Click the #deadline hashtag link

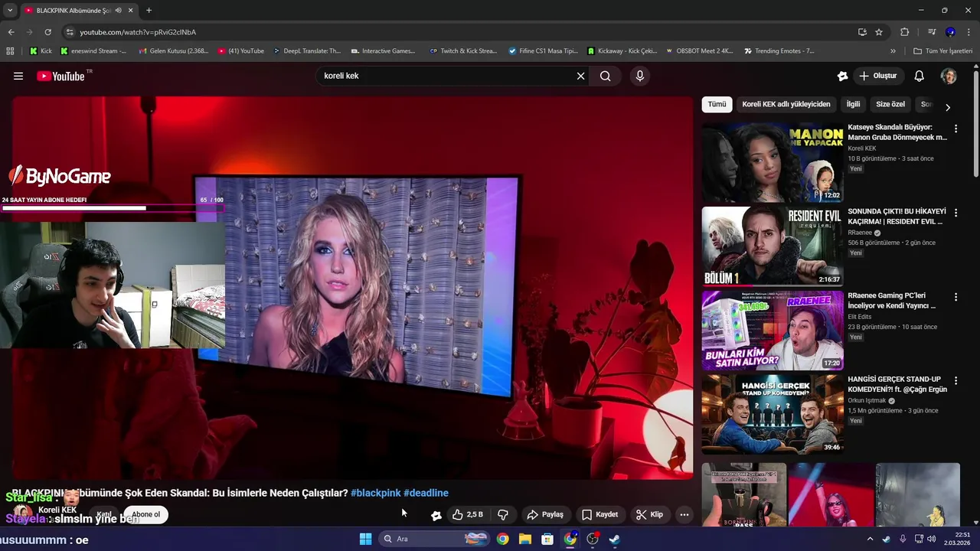(x=426, y=493)
